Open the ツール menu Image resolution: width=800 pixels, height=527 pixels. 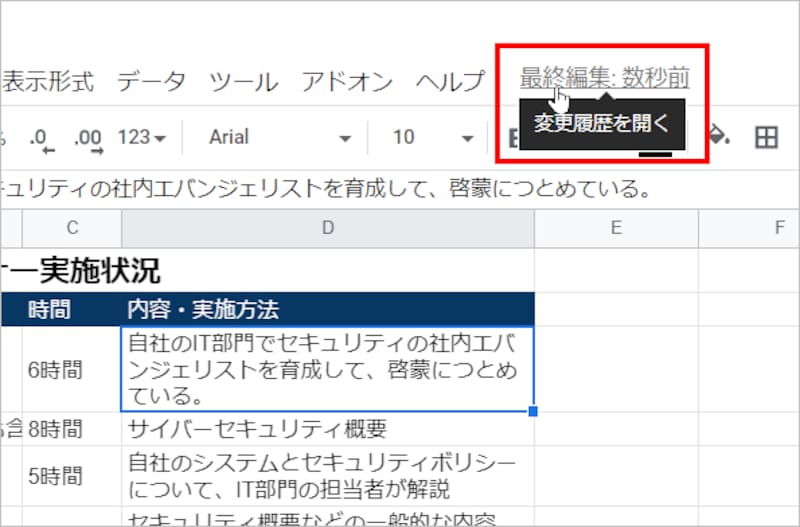(244, 82)
